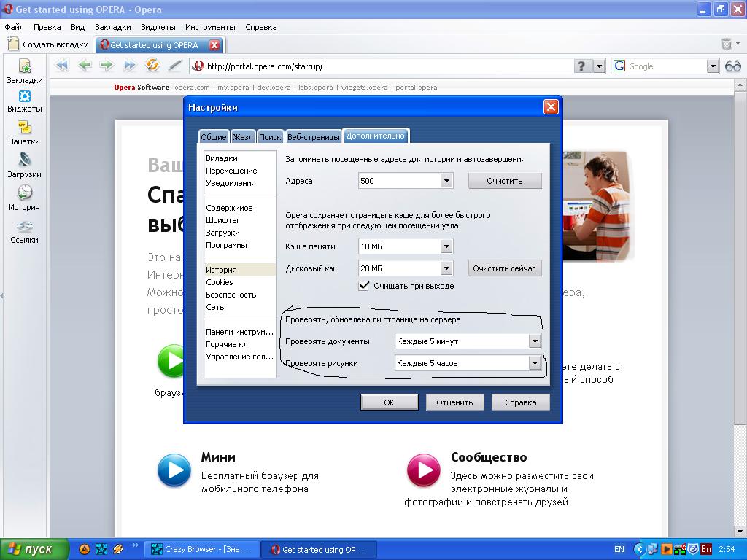Click the Rewind navigation toolbar icon
Screen dimensions: 747x560
pos(62,65)
